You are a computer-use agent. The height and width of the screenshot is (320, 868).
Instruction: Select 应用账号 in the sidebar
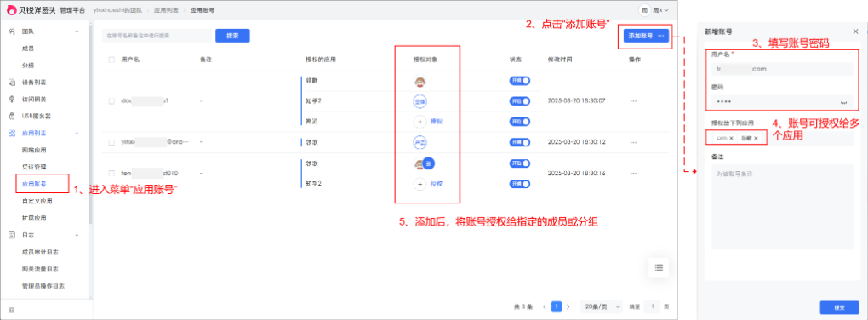(34, 184)
